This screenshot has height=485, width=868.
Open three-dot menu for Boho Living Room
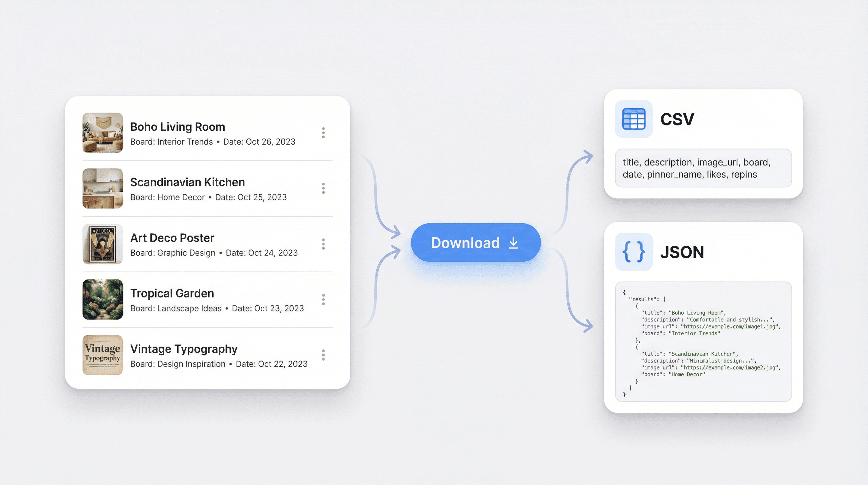[323, 133]
